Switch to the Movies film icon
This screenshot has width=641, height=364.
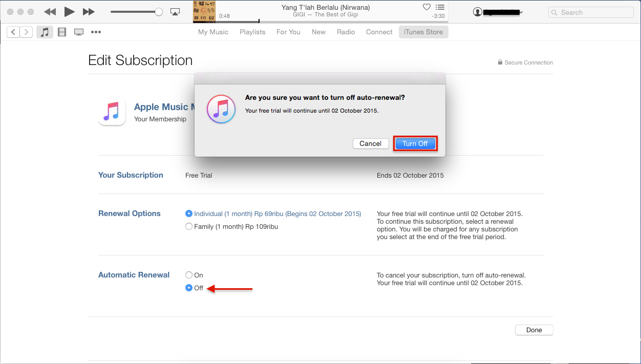tap(62, 32)
